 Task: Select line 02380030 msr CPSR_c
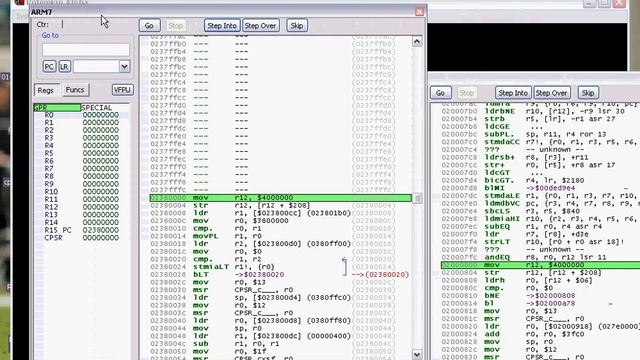click(280, 290)
